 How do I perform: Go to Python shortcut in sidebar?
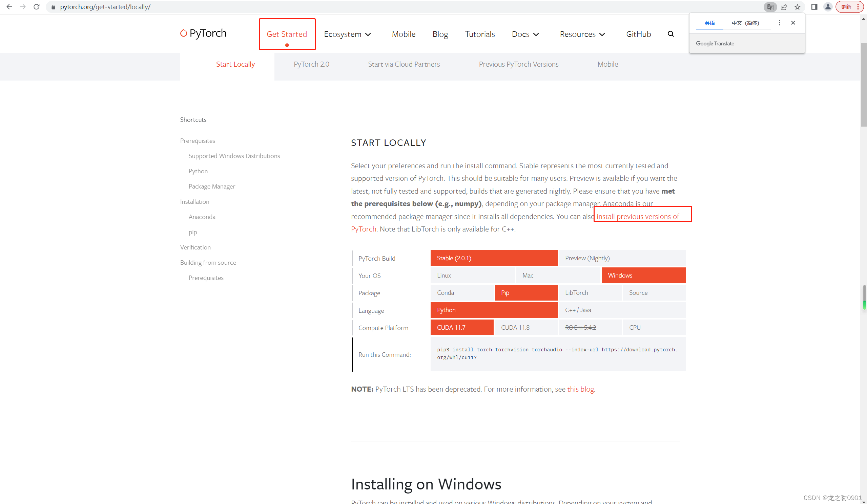(198, 171)
